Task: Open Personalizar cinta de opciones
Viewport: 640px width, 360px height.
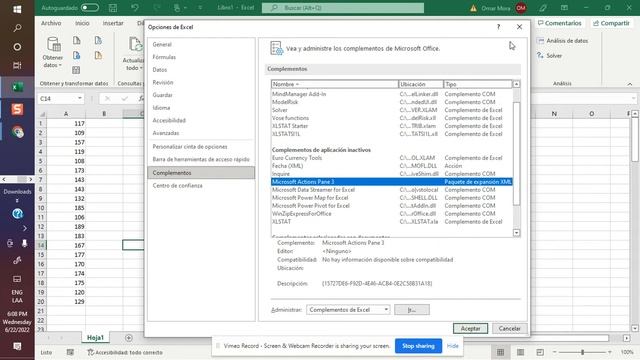Action: [x=190, y=147]
